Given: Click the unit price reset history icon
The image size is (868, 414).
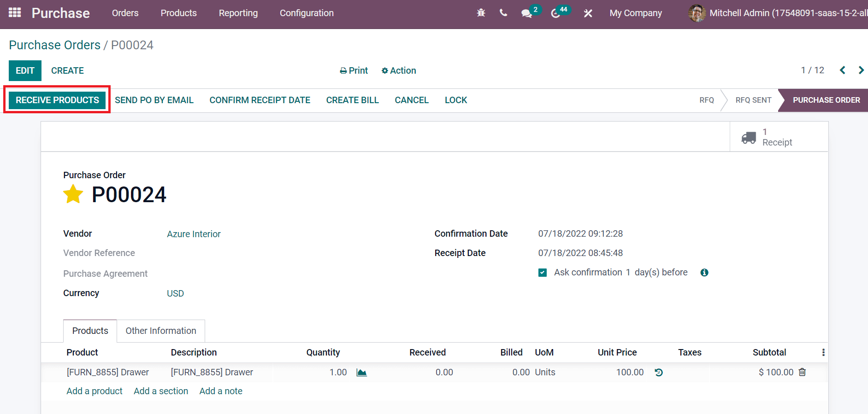Looking at the screenshot, I should (659, 372).
